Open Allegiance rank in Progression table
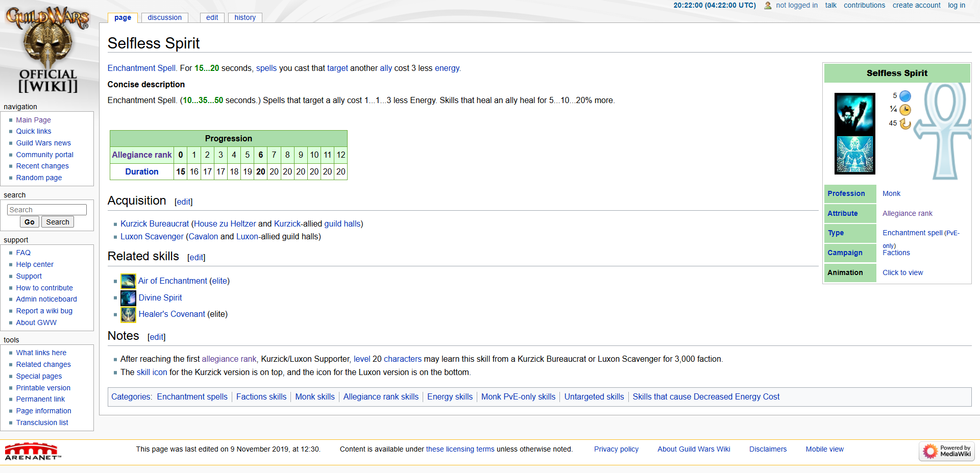Viewport: 980px width, 473px height. pos(142,155)
